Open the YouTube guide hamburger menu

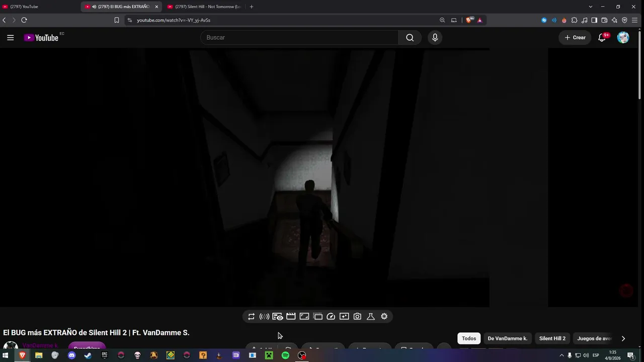(10, 38)
